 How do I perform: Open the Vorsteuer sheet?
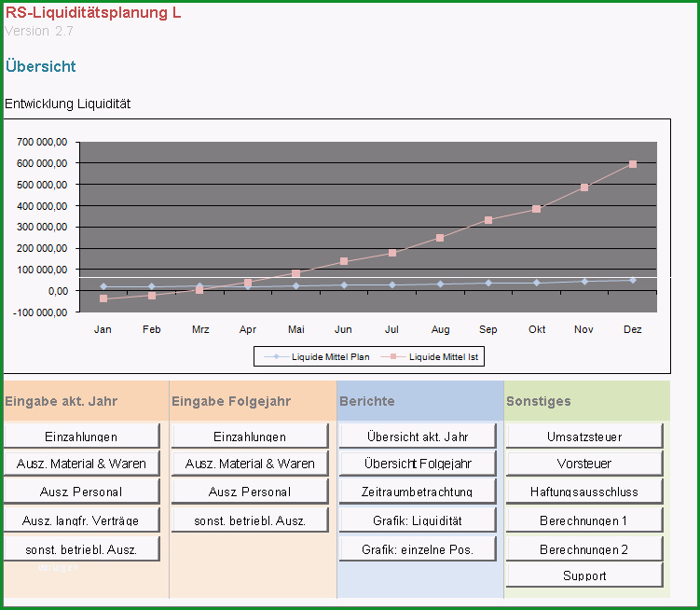584,464
